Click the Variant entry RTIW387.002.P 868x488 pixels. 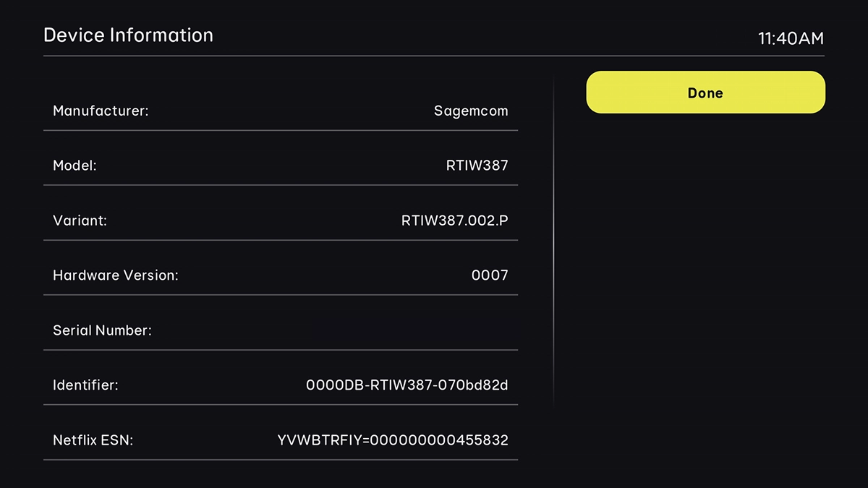[454, 220]
